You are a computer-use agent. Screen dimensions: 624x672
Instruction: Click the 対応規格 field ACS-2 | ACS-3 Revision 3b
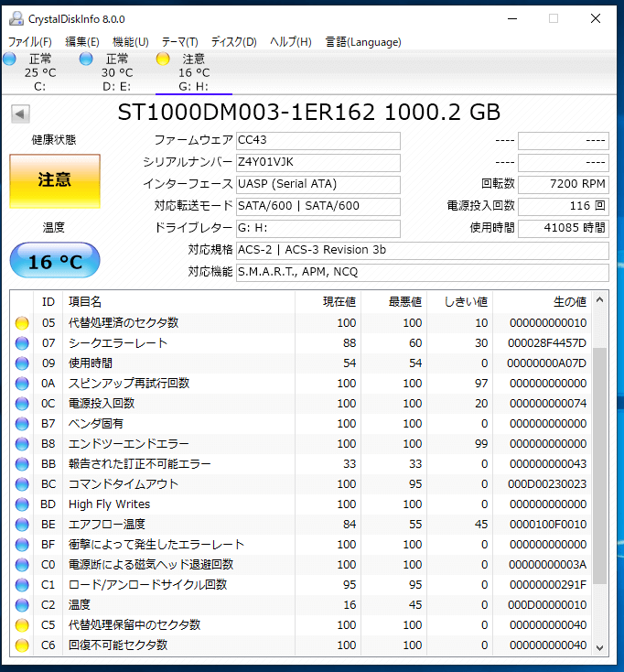coord(423,251)
